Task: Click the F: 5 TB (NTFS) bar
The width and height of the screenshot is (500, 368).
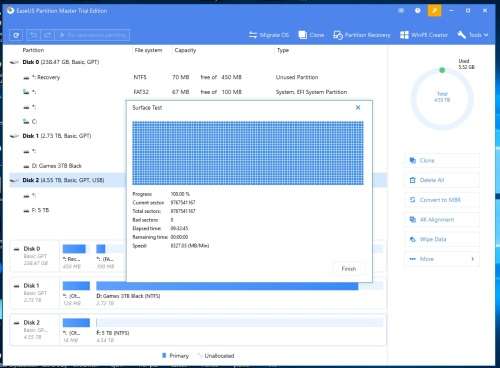Action: [x=239, y=323]
